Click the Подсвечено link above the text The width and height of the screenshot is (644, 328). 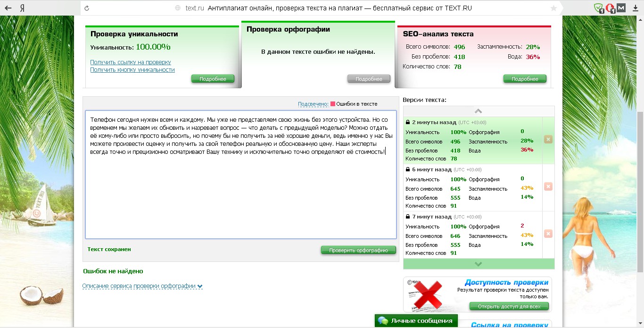pos(313,104)
